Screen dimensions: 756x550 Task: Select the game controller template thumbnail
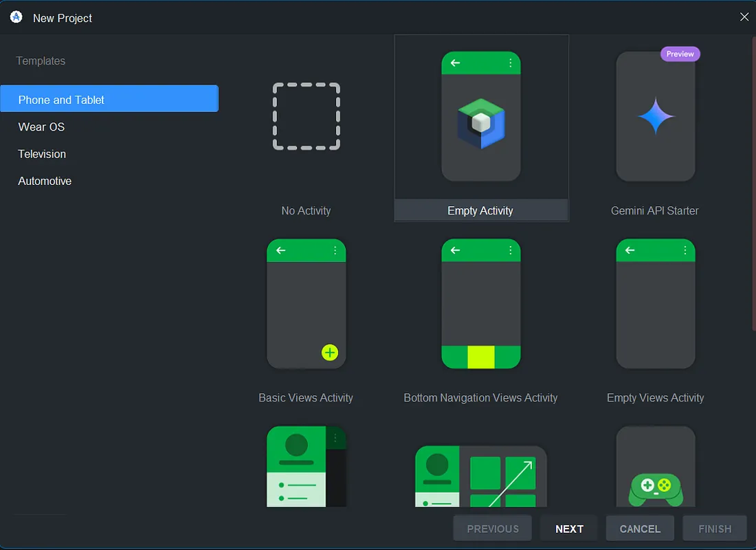[655, 467]
